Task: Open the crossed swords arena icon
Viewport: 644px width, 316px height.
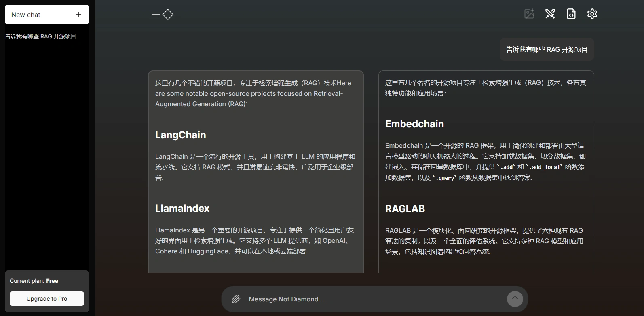Action: click(550, 14)
